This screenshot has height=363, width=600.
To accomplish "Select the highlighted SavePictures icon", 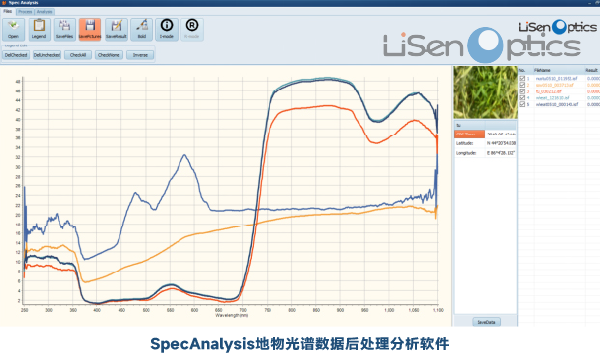I will (x=90, y=29).
